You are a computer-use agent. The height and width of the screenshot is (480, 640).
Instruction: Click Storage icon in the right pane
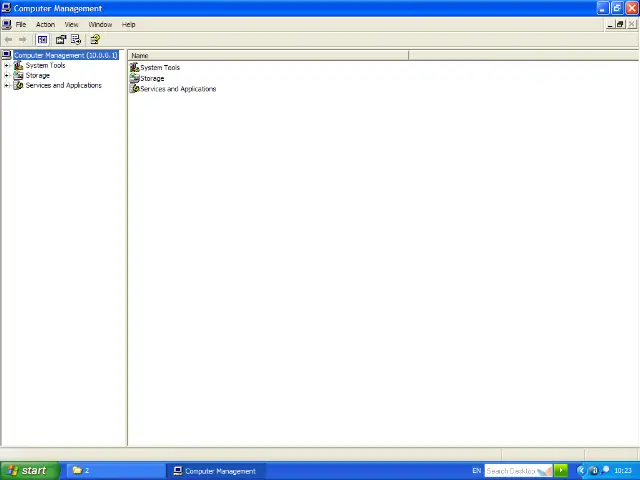tap(135, 78)
